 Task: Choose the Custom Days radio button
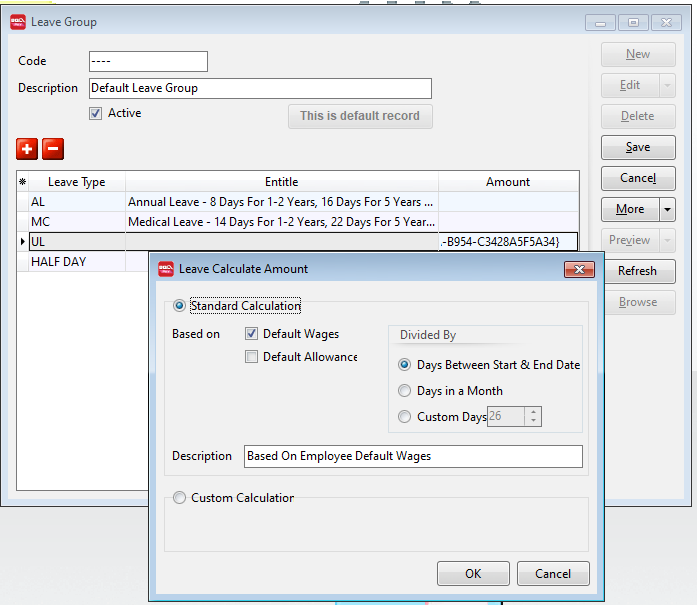point(404,417)
